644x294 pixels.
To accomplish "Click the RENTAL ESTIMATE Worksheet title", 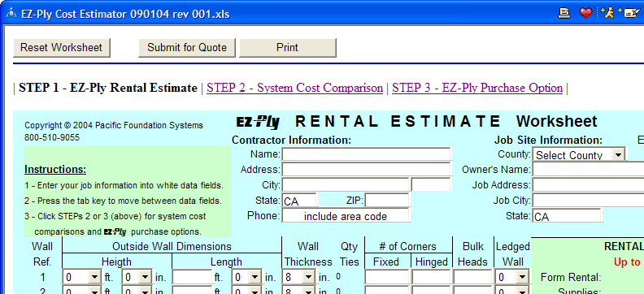I will 446,121.
